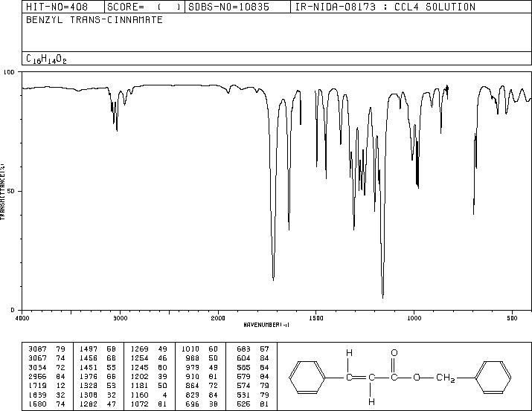The height and width of the screenshot is (411, 532).
Task: Click the WAVENUMBER axis title
Action: click(x=266, y=325)
